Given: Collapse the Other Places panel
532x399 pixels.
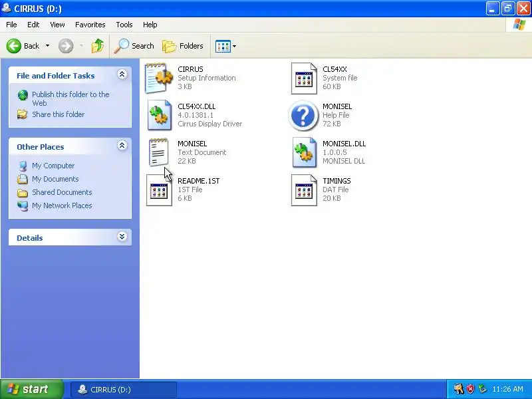Looking at the screenshot, I should pyautogui.click(x=122, y=146).
